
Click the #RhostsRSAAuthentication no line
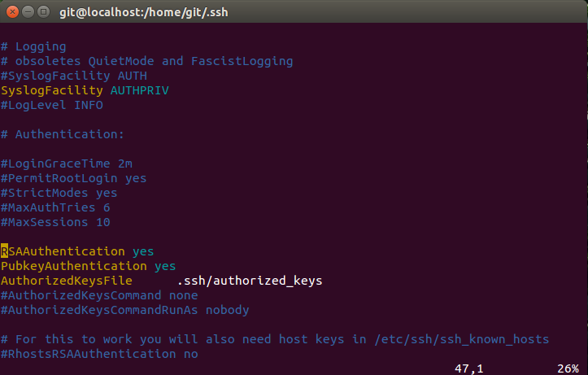(99, 354)
